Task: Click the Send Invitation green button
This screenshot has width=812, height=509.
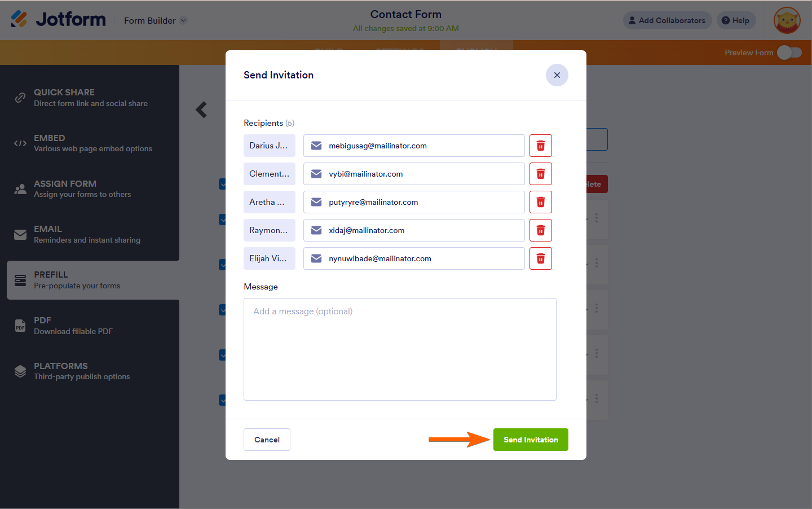Action: [x=531, y=440]
